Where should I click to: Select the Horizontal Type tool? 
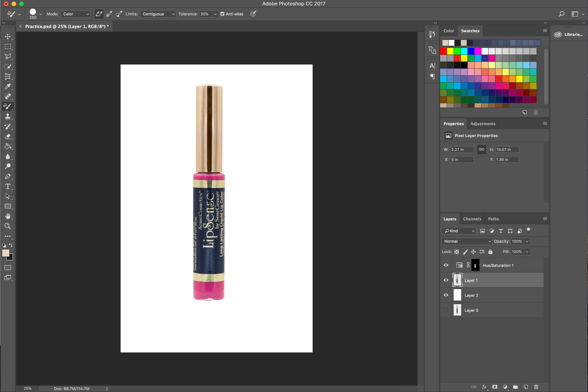8,186
